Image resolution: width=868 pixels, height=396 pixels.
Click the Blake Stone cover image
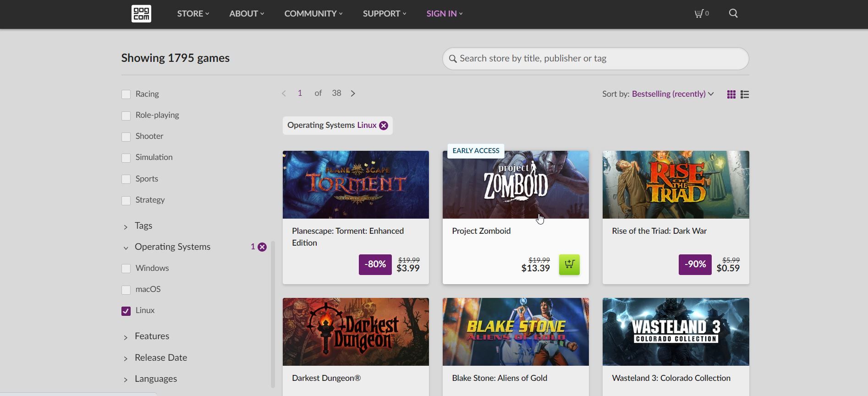[516, 332]
